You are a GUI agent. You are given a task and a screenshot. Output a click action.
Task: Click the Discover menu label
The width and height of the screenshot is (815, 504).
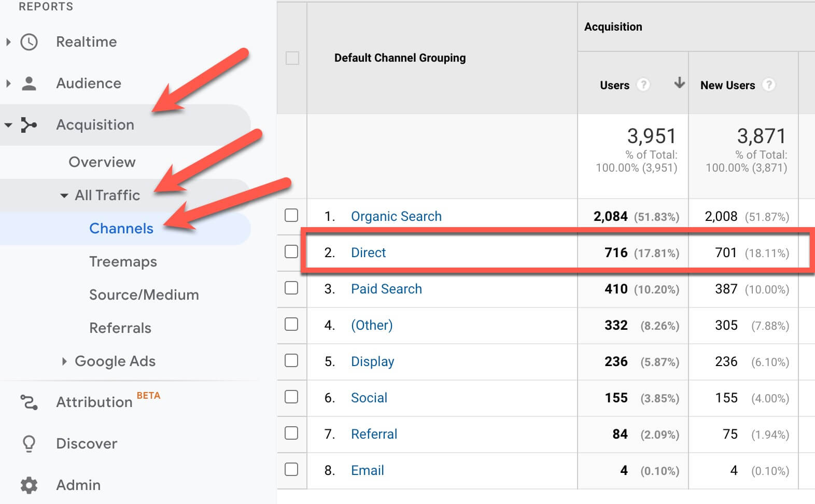click(x=87, y=443)
